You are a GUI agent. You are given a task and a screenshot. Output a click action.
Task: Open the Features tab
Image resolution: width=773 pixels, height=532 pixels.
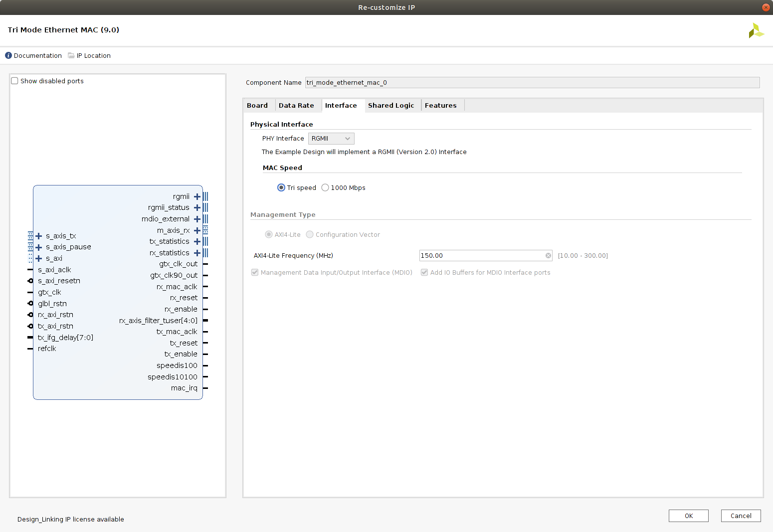(x=441, y=106)
